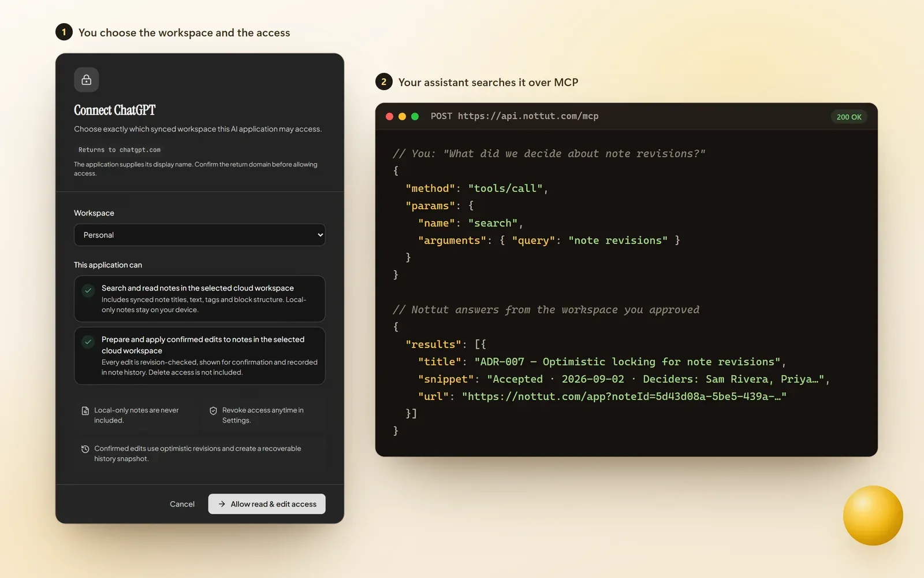The image size is (924, 578).
Task: Click Allow read & edit access button
Action: click(x=267, y=504)
